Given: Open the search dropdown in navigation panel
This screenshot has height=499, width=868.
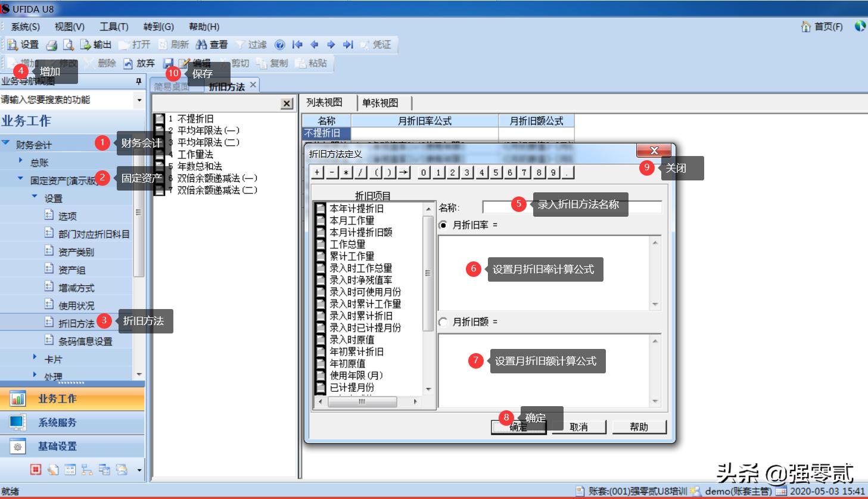Looking at the screenshot, I should [x=138, y=99].
